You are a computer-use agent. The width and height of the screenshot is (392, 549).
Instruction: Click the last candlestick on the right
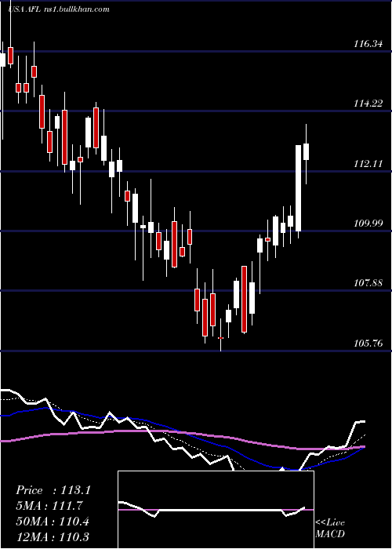click(307, 152)
